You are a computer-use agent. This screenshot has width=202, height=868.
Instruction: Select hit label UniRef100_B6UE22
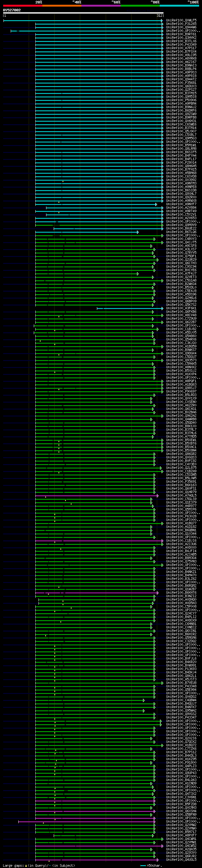181,229
